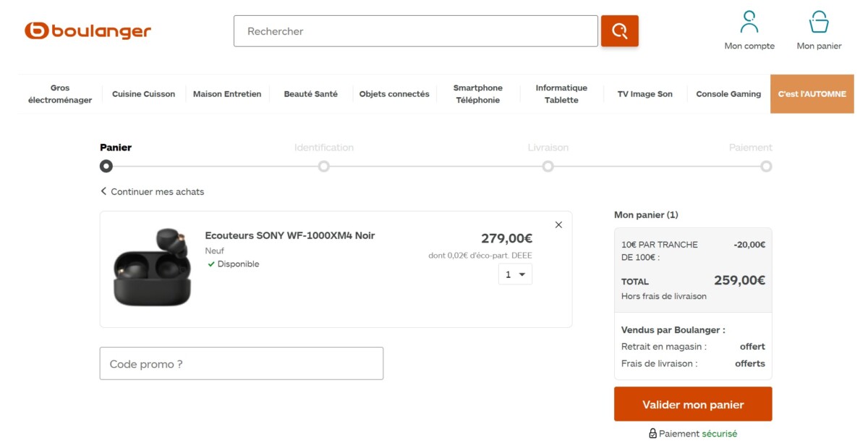Click the orange search magnifier button
Viewport: 868px width, 446px height.
click(x=620, y=31)
